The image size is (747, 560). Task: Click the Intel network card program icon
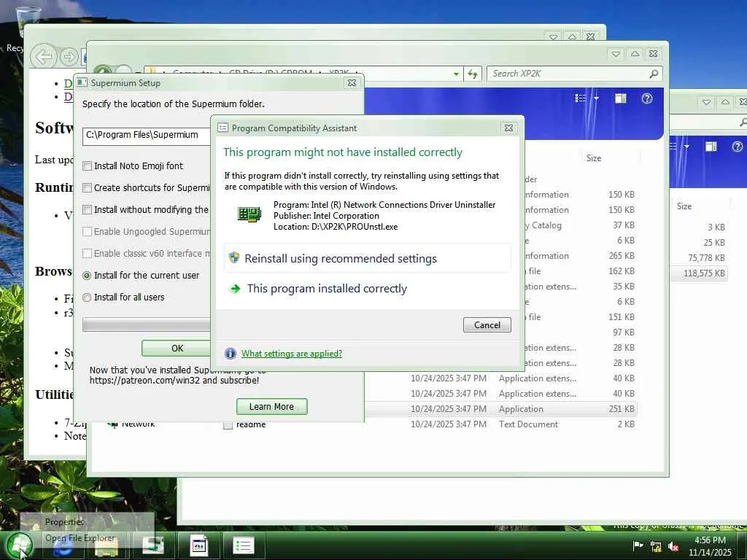tap(249, 215)
